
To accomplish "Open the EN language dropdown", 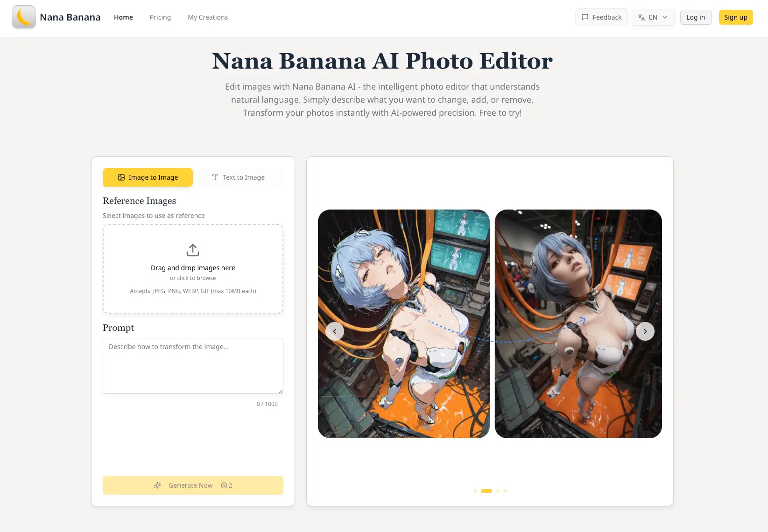I will 653,17.
